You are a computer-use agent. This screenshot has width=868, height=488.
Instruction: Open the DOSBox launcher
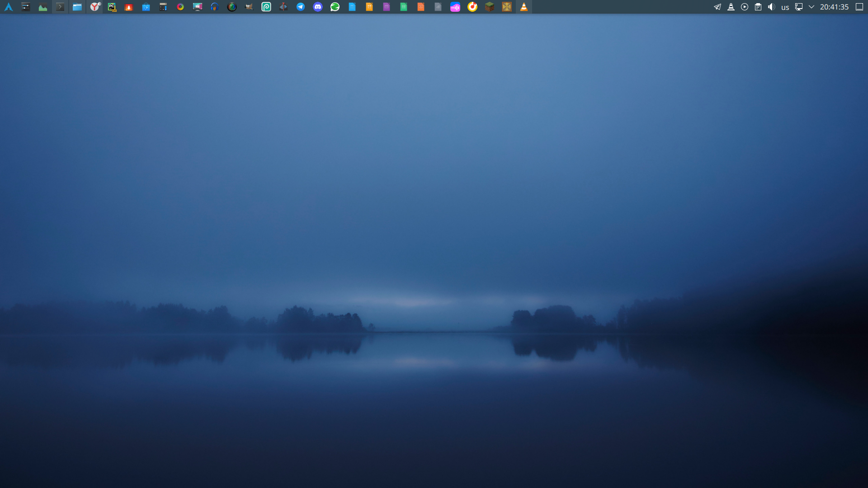pyautogui.click(x=507, y=7)
